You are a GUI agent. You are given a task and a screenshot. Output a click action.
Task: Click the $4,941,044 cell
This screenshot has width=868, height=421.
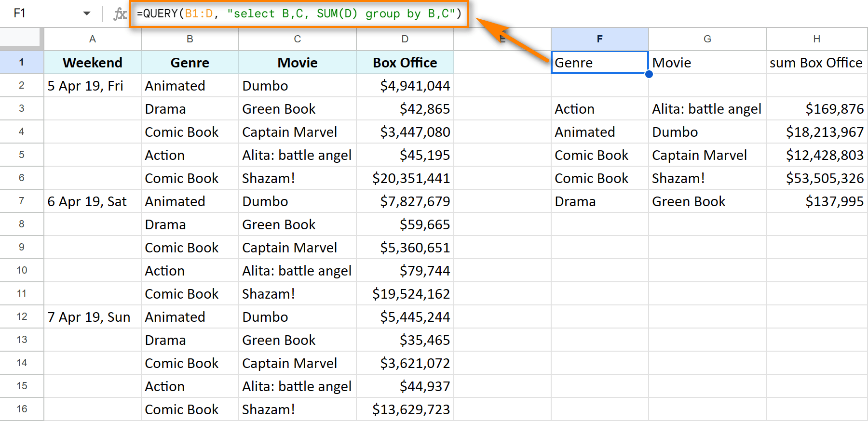click(x=405, y=86)
